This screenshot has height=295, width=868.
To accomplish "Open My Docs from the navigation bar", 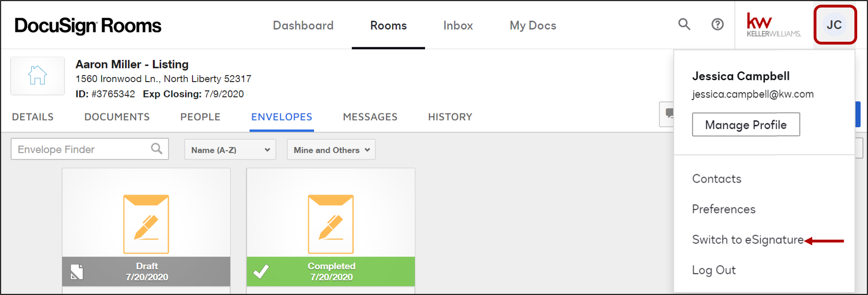I will pos(533,25).
